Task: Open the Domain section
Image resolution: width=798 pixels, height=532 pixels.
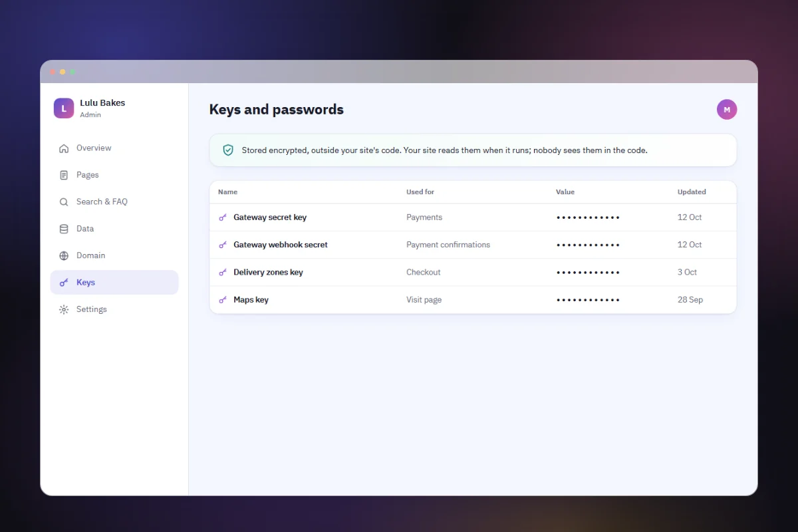Action: [114, 256]
